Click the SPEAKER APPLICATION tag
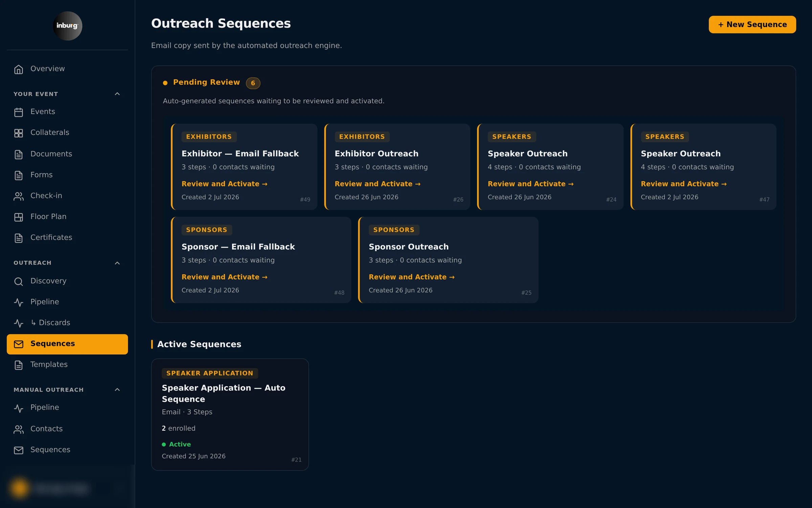812x508 pixels. click(210, 373)
